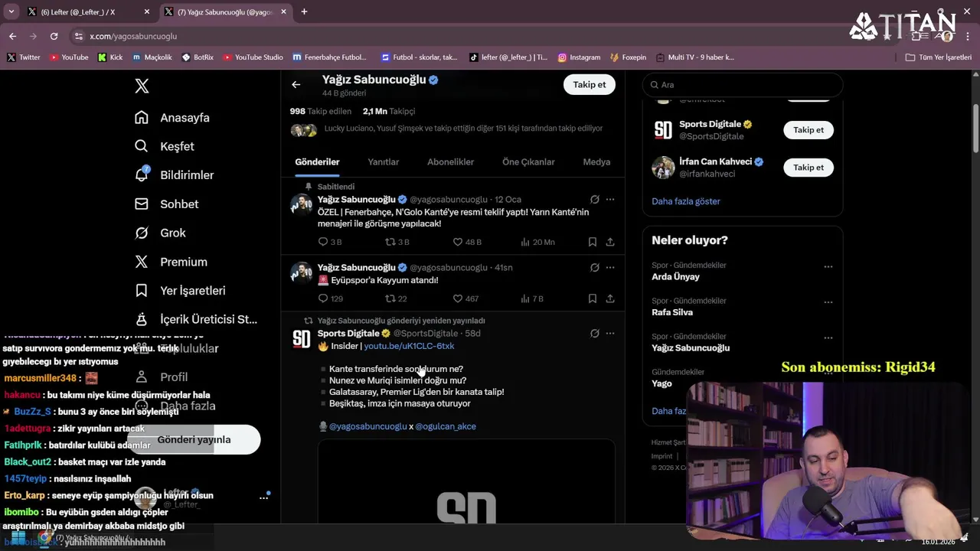Open Bildirimler notifications
This screenshot has width=980, height=551.
click(x=175, y=175)
